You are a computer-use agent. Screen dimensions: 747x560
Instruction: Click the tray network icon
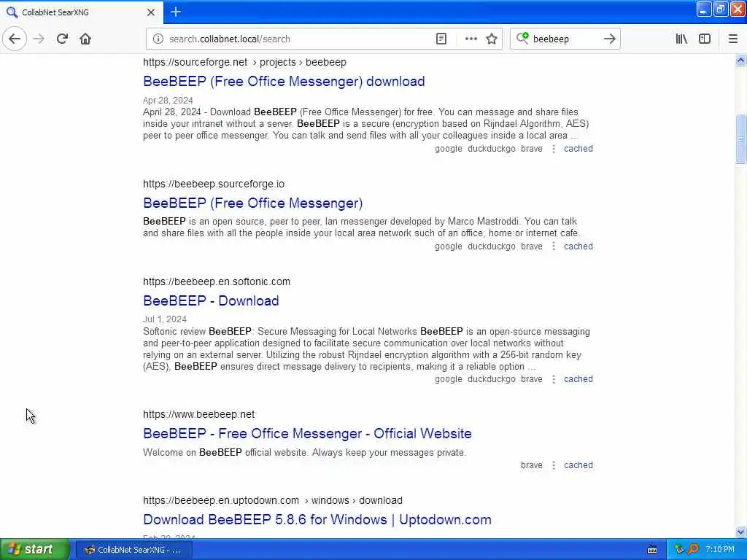[679, 549]
